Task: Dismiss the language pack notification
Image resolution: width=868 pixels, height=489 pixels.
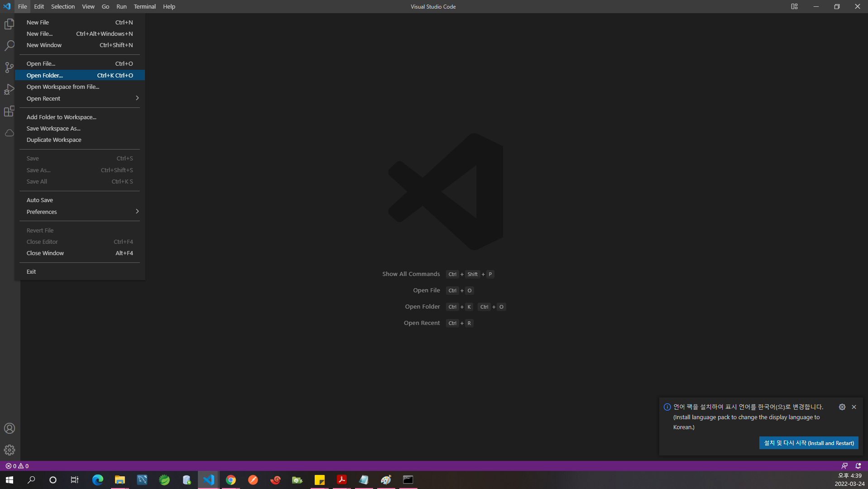Action: pyautogui.click(x=854, y=407)
